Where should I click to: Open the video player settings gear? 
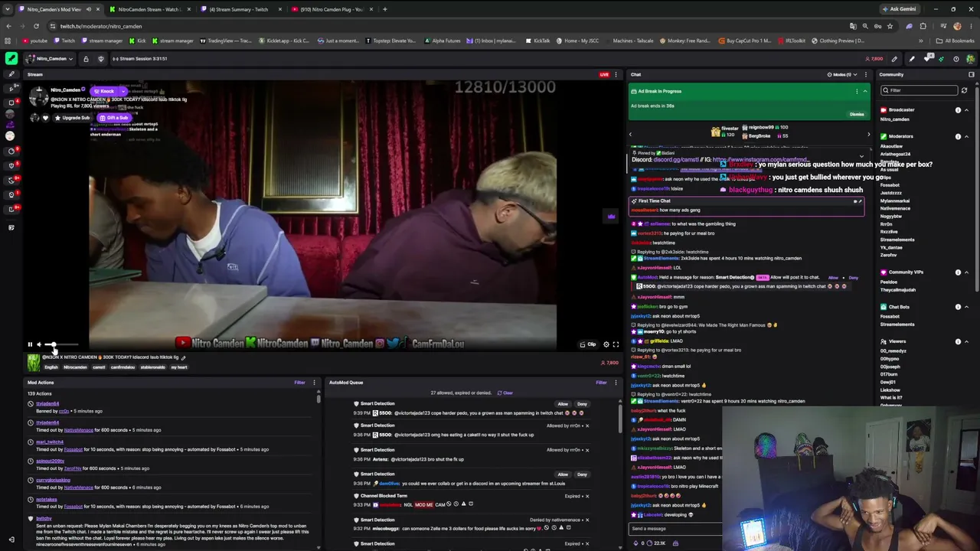point(606,344)
